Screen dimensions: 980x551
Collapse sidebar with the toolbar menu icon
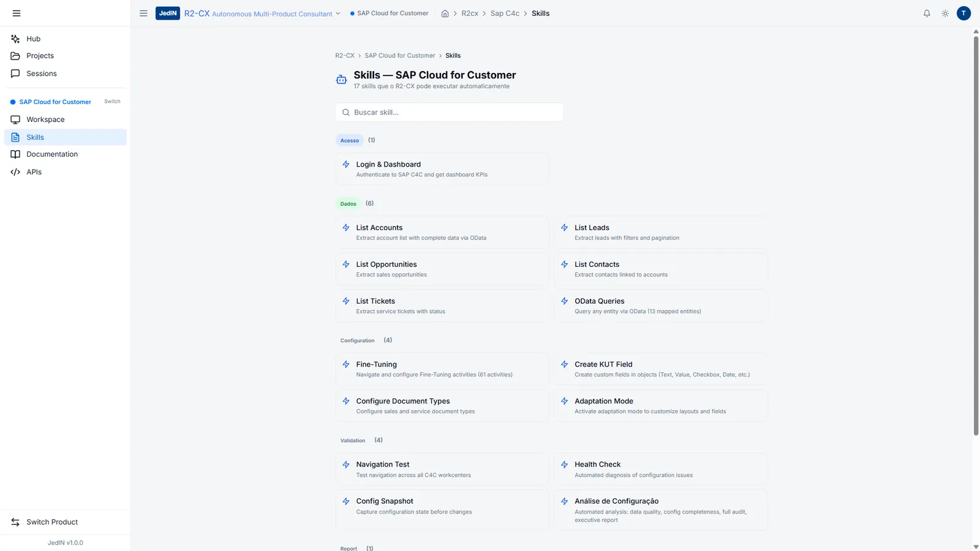click(x=143, y=13)
